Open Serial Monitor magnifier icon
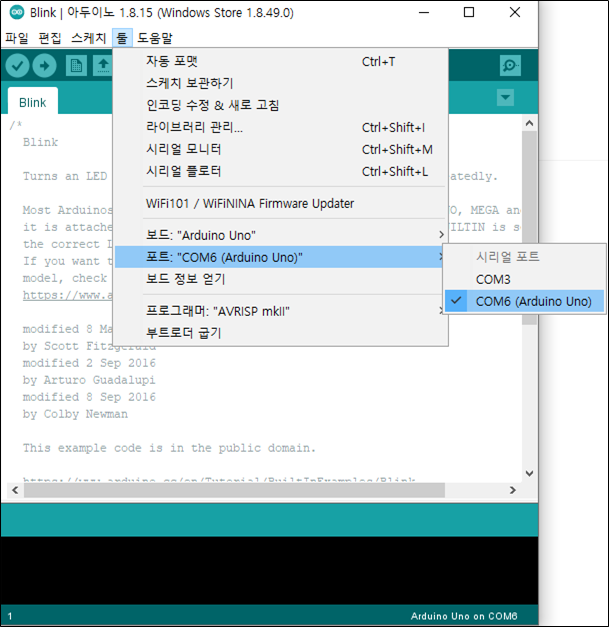 [x=510, y=65]
